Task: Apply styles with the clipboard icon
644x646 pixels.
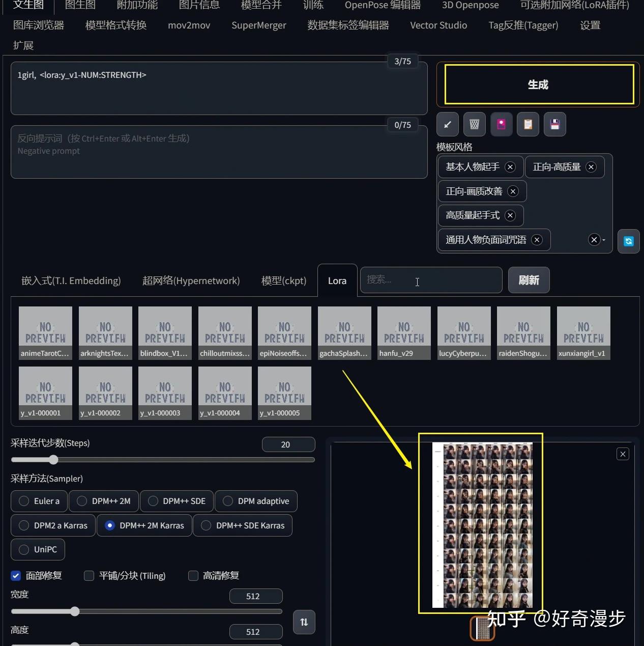Action: 528,124
